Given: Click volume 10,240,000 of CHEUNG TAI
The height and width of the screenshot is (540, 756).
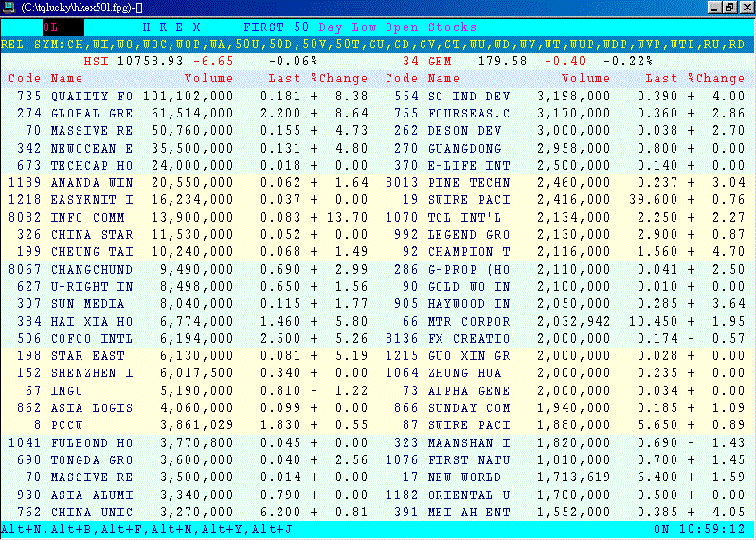Looking at the screenshot, I should (192, 252).
